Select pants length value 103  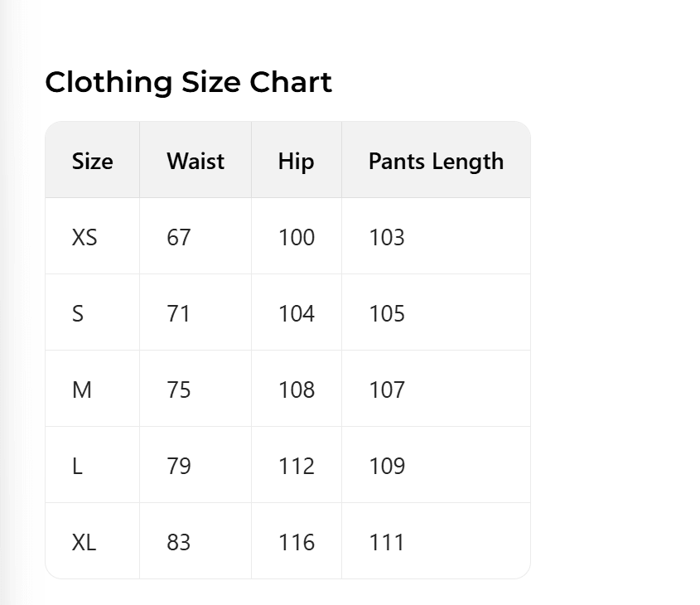[x=387, y=238]
